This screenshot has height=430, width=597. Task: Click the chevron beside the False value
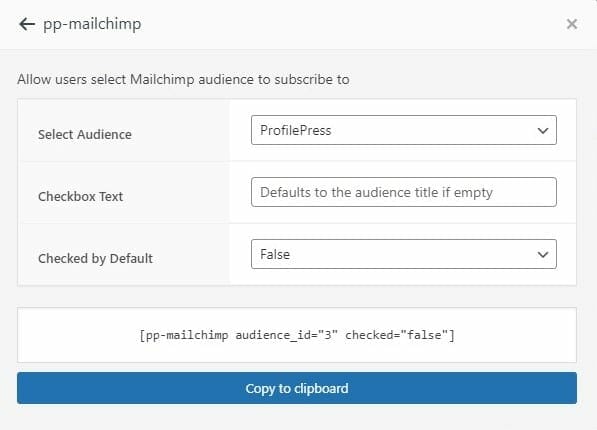tap(543, 254)
